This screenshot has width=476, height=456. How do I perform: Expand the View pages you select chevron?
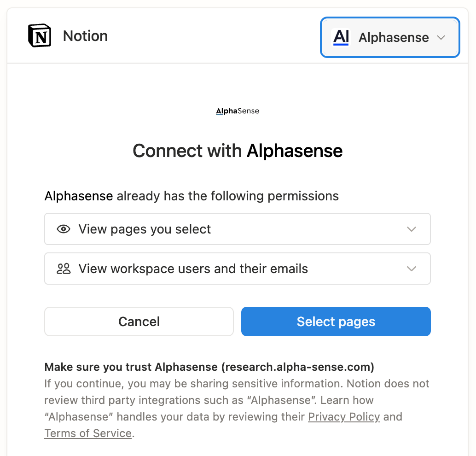click(x=412, y=229)
